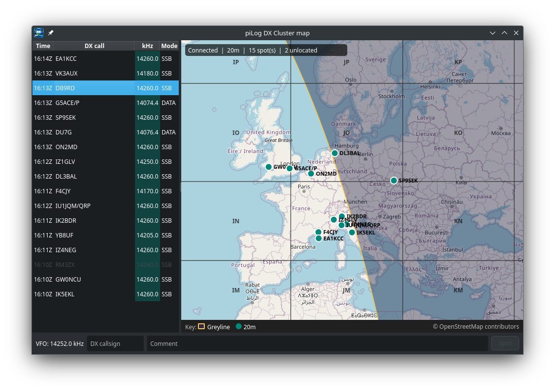Select the IZ4NEG row in the list
The height and width of the screenshot is (392, 555).
(106, 250)
